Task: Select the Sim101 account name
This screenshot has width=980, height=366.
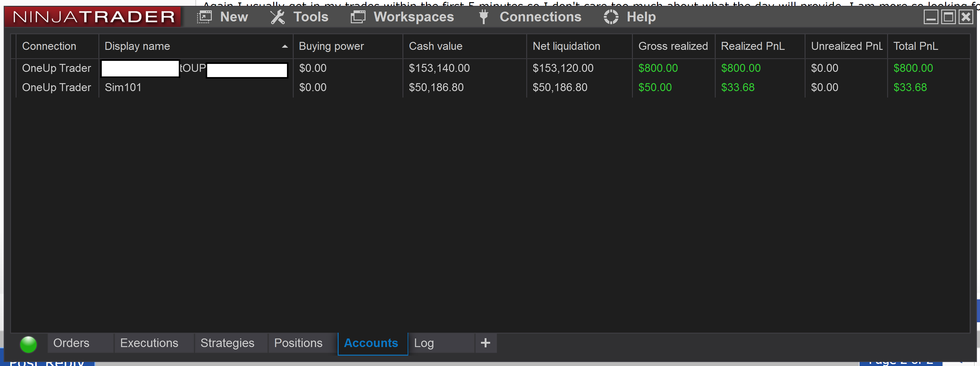Action: [123, 87]
